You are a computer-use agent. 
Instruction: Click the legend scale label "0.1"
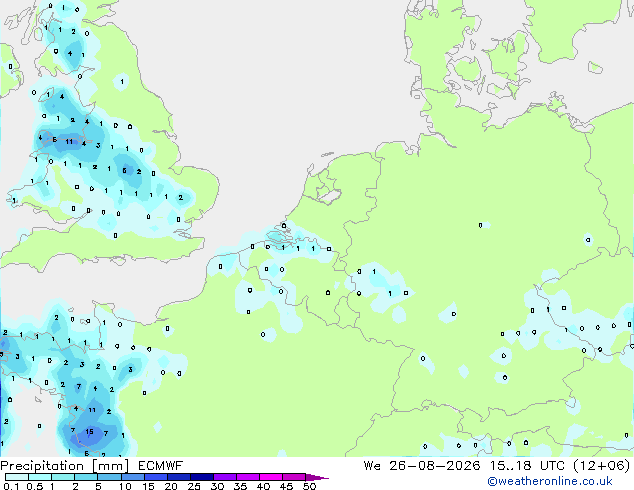click(x=12, y=486)
